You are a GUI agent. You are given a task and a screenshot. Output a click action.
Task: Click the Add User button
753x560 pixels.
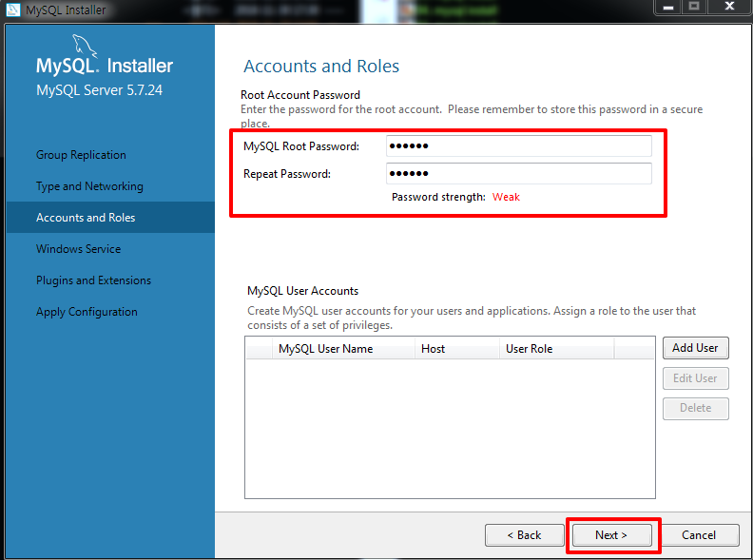[695, 348]
